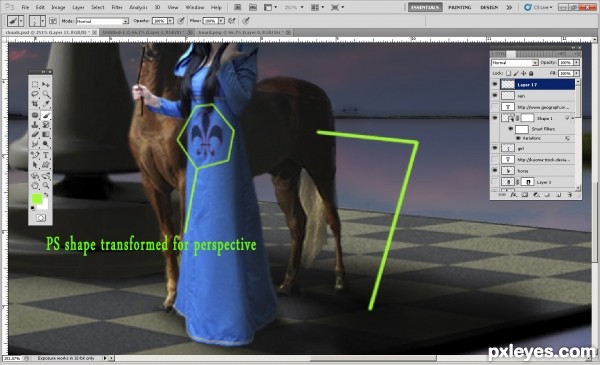Reset default foreground and background colors

[33, 208]
